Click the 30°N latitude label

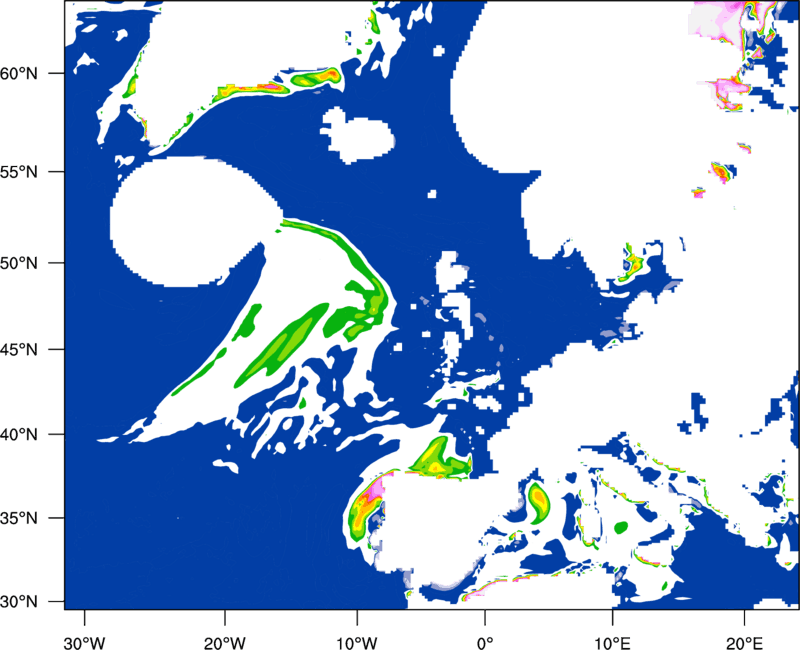[x=19, y=602]
